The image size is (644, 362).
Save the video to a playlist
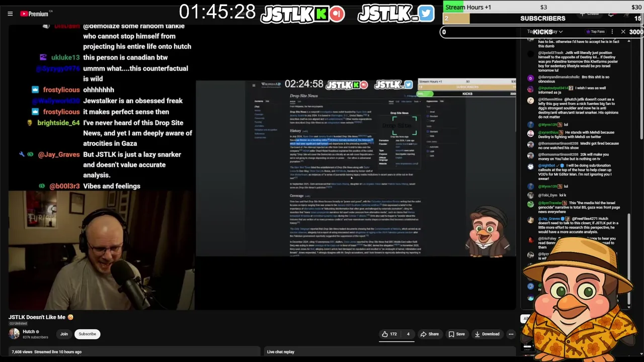(x=456, y=334)
